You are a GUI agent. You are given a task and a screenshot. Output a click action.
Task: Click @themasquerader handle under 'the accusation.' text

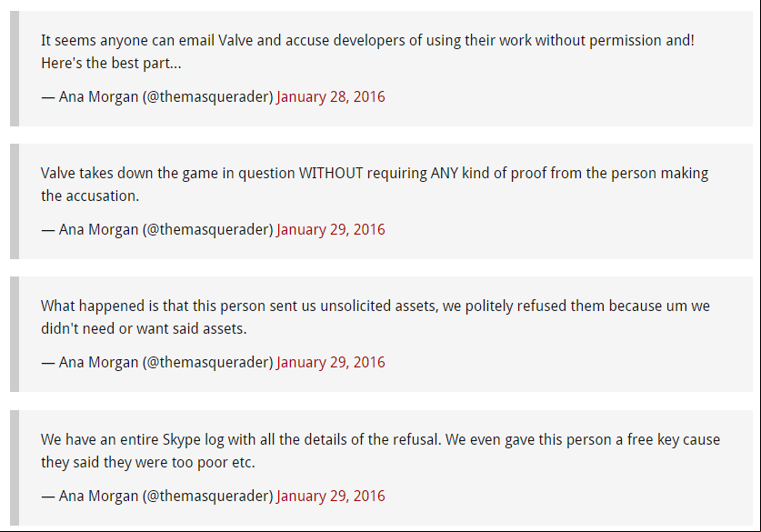pyautogui.click(x=207, y=229)
